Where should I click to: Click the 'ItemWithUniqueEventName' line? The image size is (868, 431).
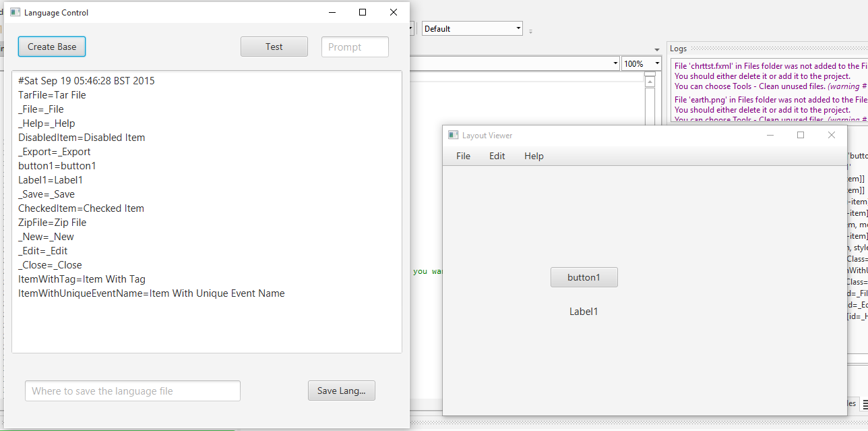point(152,293)
